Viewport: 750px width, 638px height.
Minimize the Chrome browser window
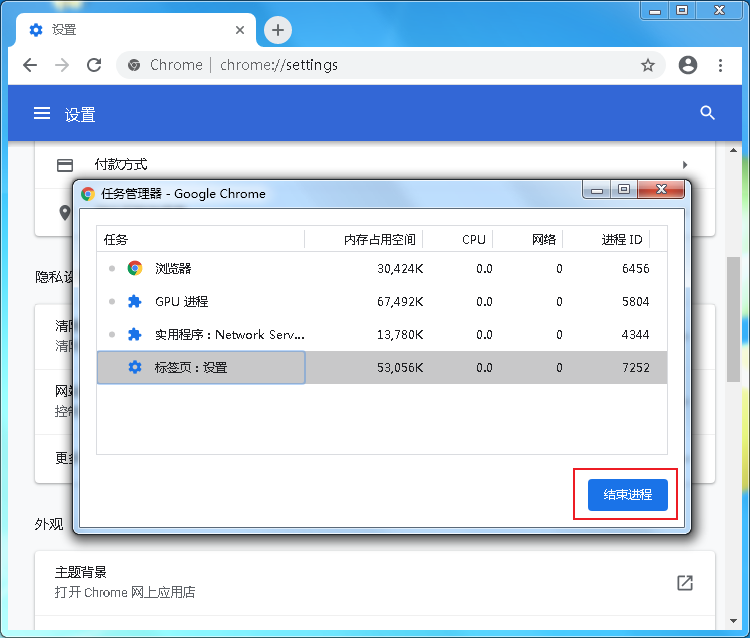click(655, 11)
